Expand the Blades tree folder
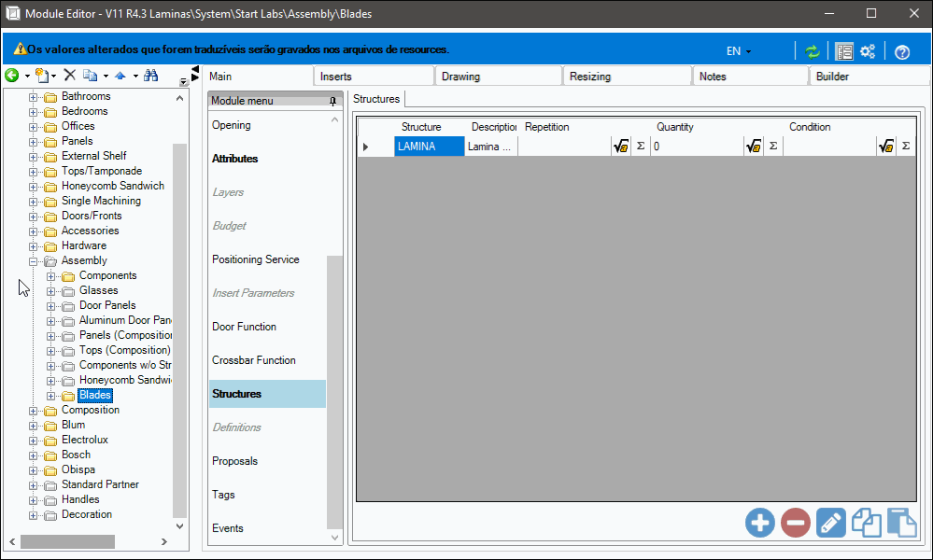 [51, 396]
